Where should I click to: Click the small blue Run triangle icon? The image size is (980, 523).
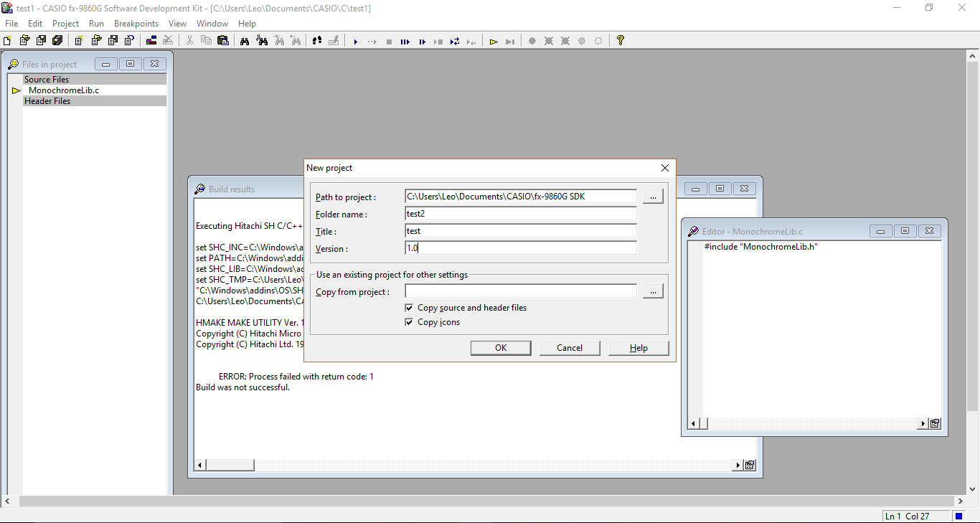click(355, 42)
